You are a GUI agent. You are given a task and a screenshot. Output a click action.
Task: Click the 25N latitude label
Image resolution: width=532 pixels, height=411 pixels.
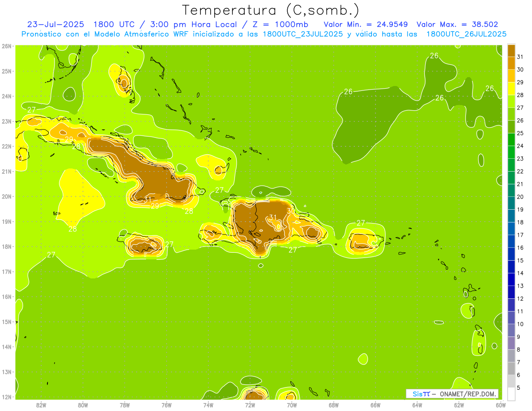7,71
